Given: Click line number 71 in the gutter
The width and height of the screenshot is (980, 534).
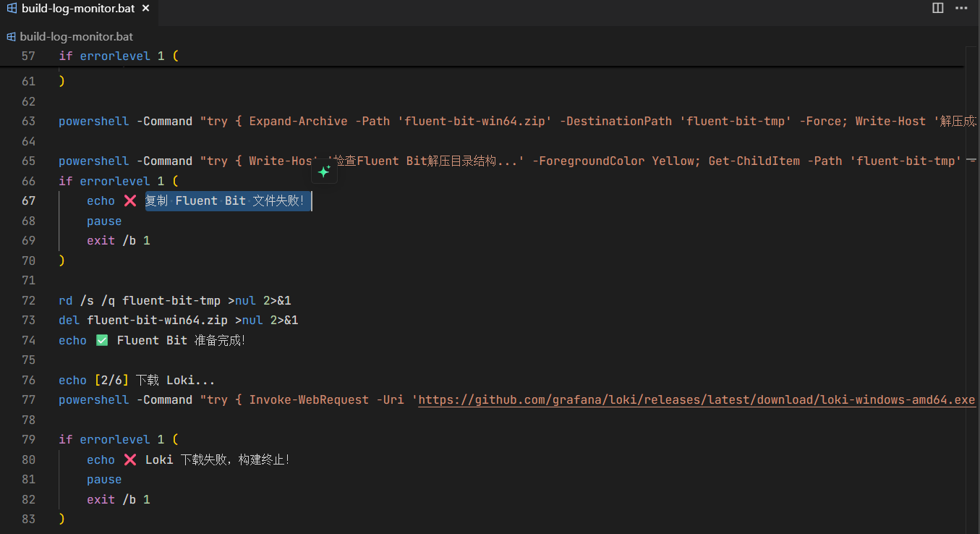Looking at the screenshot, I should tap(28, 280).
